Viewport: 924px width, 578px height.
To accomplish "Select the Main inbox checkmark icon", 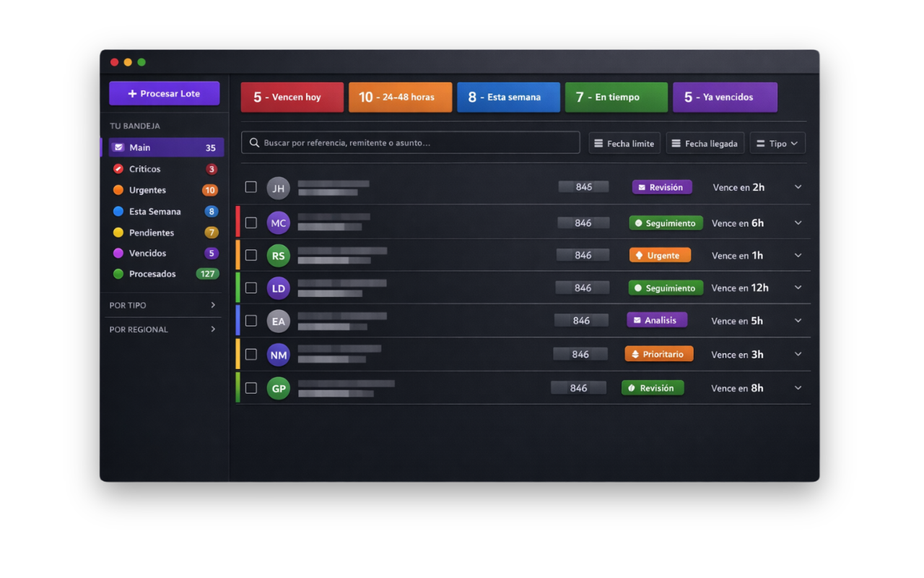I will (118, 147).
